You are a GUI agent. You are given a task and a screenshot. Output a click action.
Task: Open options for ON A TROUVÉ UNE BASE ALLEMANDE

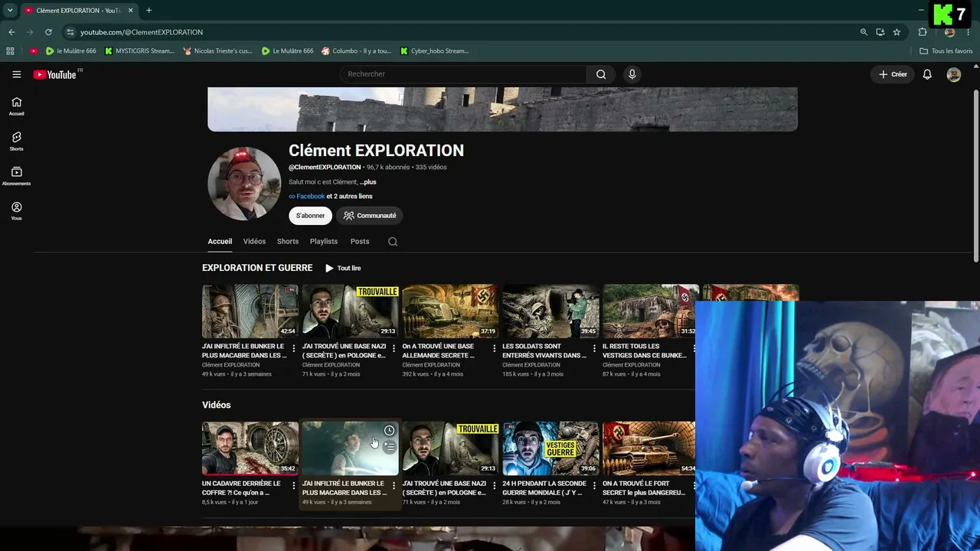tap(494, 348)
